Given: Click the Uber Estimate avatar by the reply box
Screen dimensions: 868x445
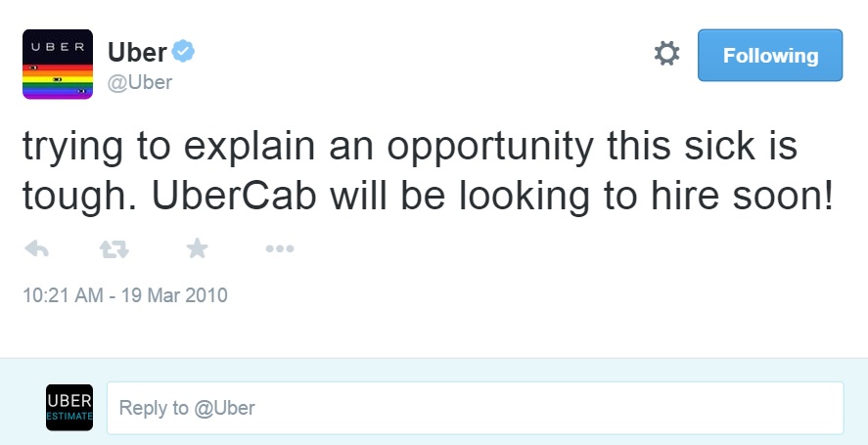Looking at the screenshot, I should point(69,408).
